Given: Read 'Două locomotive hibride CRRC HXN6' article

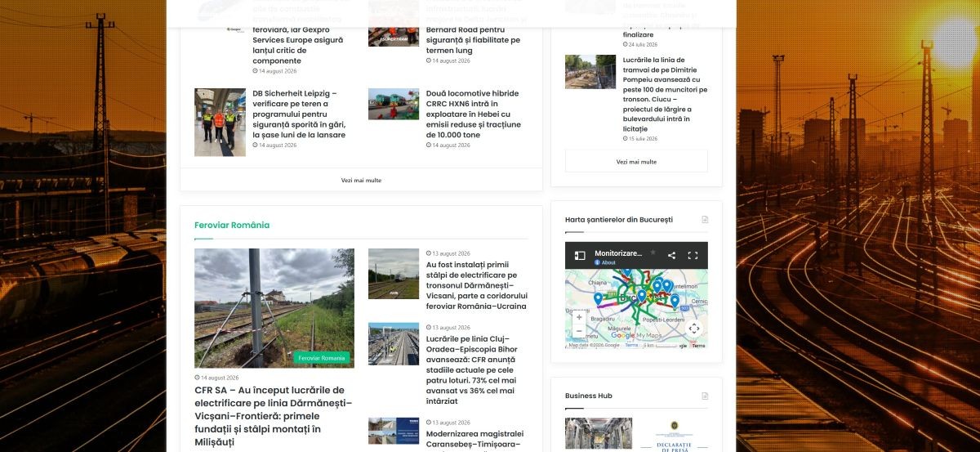Looking at the screenshot, I should [x=473, y=114].
